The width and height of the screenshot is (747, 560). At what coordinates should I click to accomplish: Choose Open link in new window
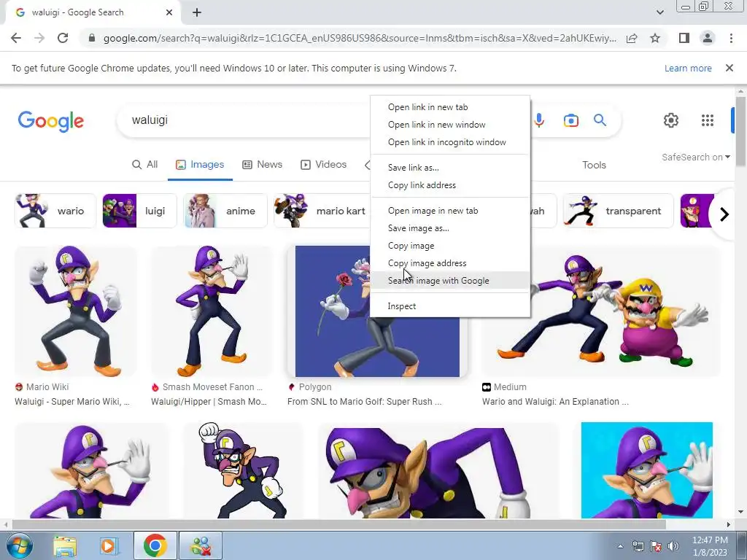(x=450, y=125)
